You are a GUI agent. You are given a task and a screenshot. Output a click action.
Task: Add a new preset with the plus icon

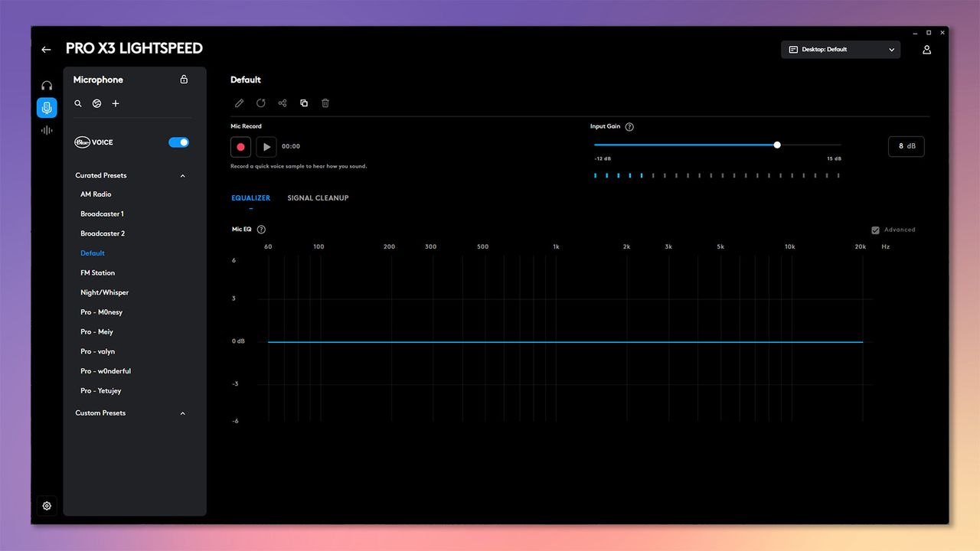pos(116,103)
